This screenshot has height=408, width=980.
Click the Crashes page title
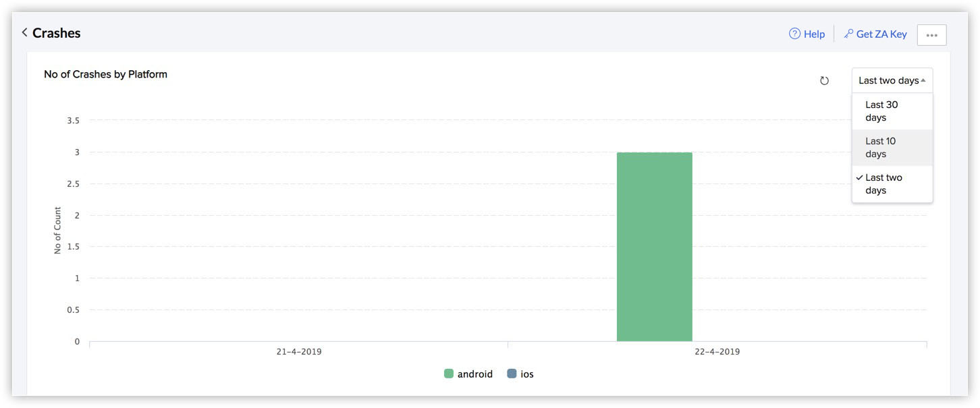57,32
